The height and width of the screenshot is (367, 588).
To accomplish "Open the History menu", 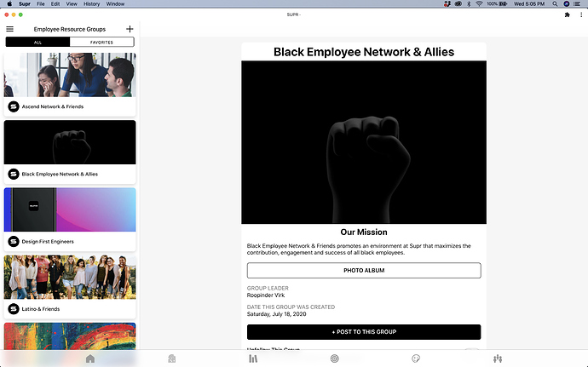I will coord(91,3).
